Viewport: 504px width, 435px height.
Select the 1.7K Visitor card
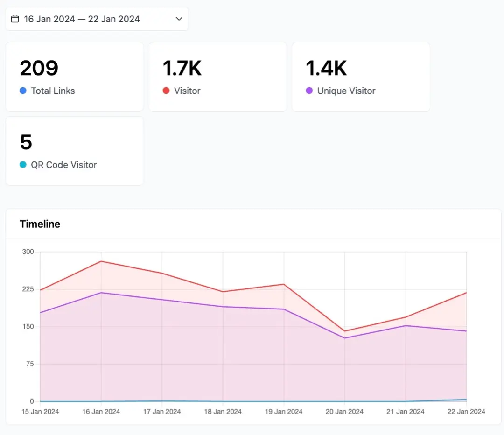217,77
